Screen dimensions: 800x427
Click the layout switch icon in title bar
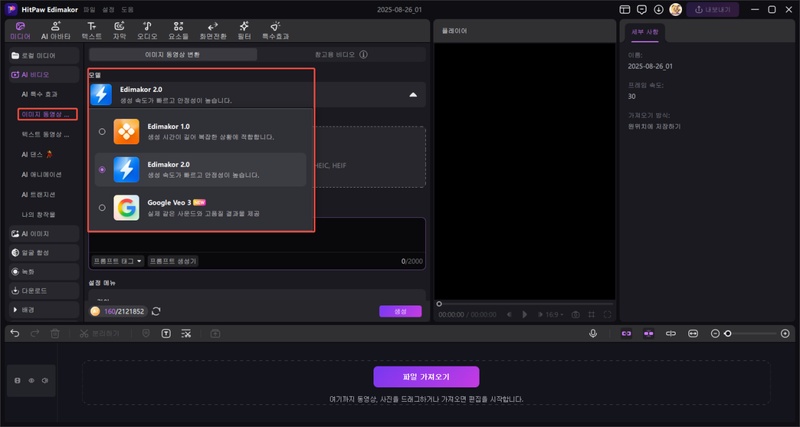pos(624,10)
